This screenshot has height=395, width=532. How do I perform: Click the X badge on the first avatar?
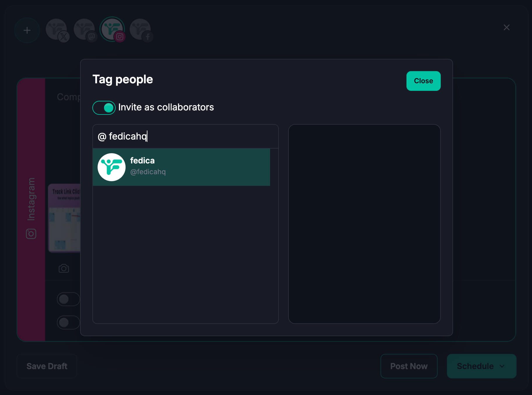point(64,37)
